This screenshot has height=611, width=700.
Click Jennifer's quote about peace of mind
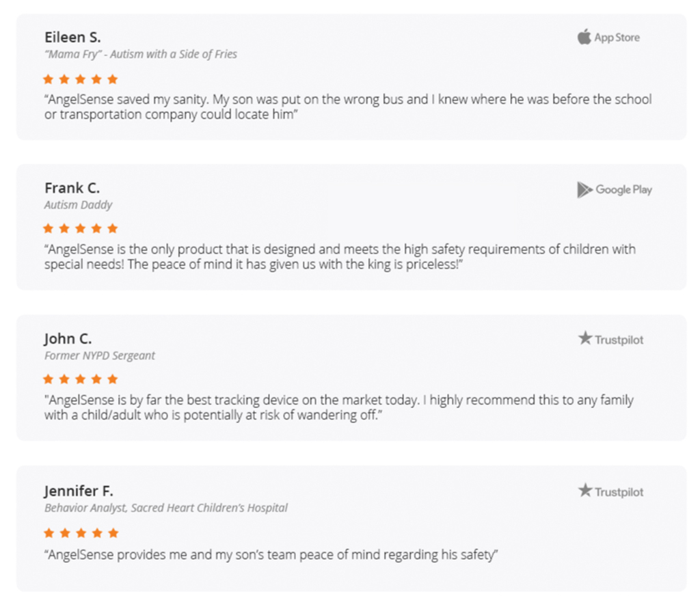271,555
